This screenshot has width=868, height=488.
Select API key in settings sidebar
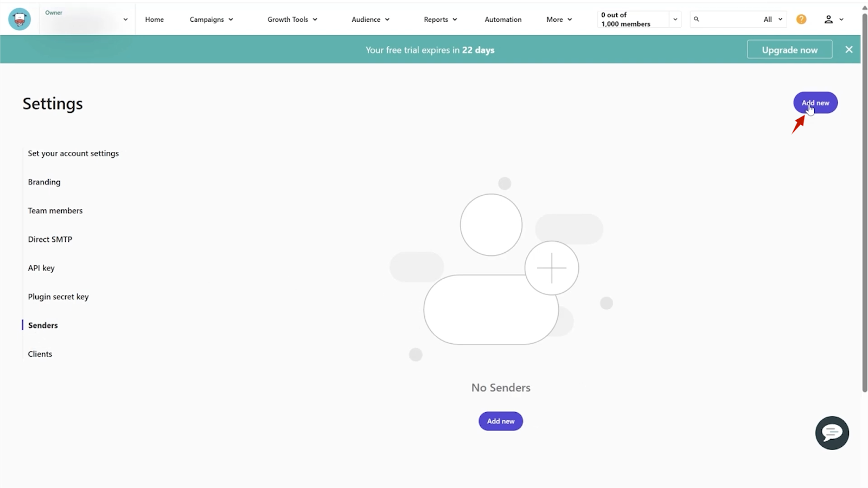click(41, 268)
